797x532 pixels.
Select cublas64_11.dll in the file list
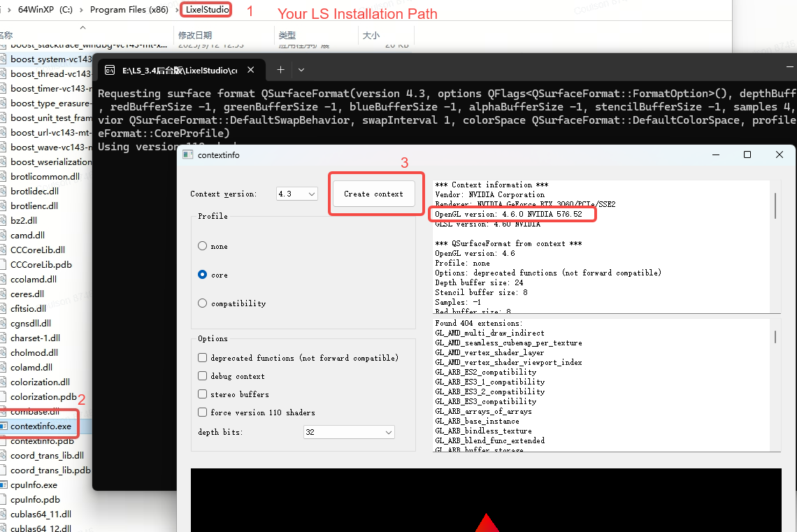tap(41, 514)
